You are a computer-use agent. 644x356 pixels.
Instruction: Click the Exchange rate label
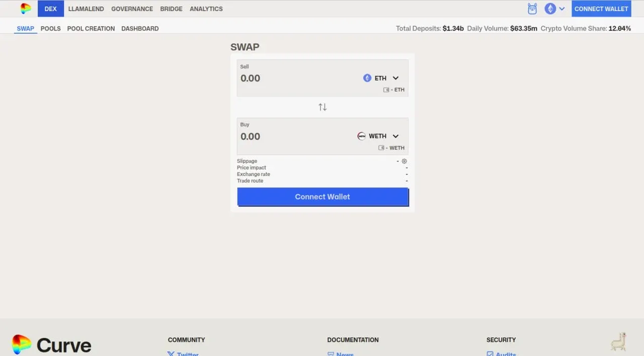[254, 174]
